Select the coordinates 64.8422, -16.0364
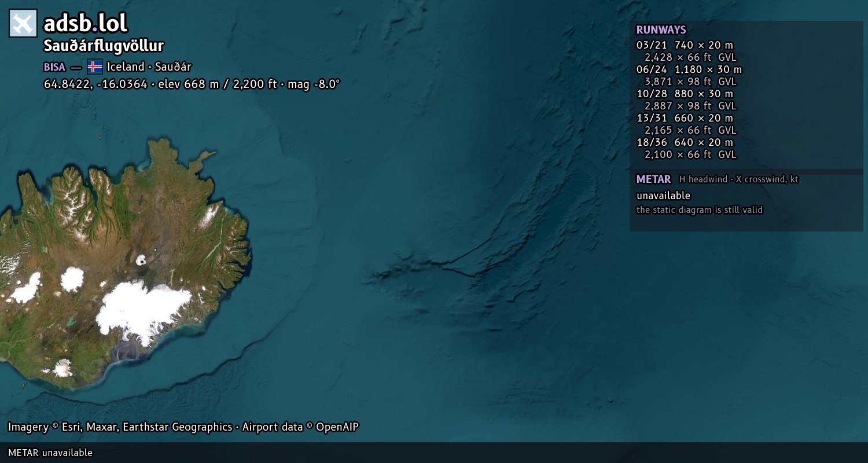The image size is (868, 463). tap(95, 84)
